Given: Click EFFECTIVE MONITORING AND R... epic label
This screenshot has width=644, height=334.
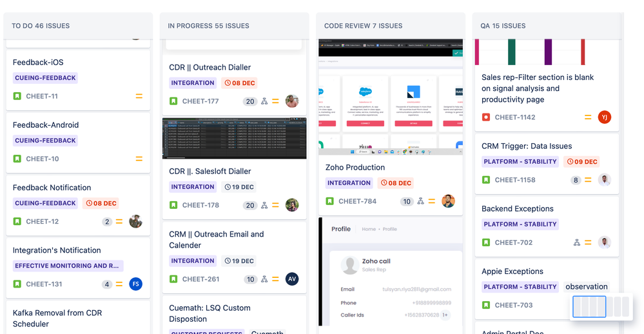Looking at the screenshot, I should pos(68,266).
